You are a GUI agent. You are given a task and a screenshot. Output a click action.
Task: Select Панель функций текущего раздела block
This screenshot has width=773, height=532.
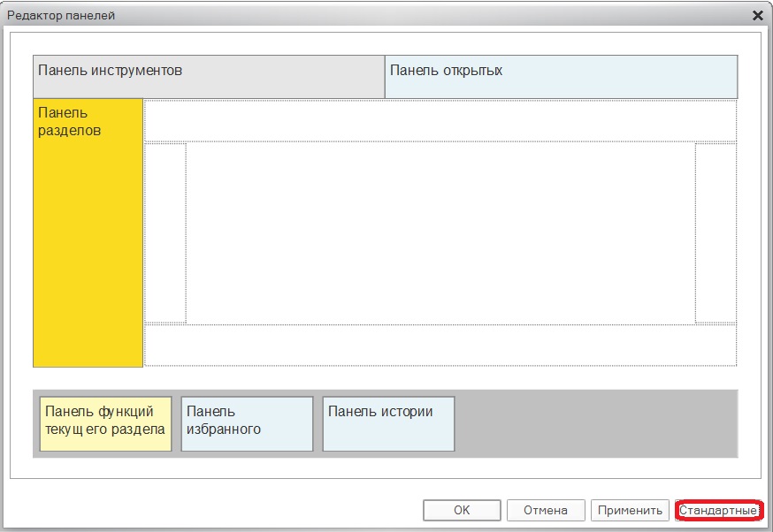click(x=105, y=423)
